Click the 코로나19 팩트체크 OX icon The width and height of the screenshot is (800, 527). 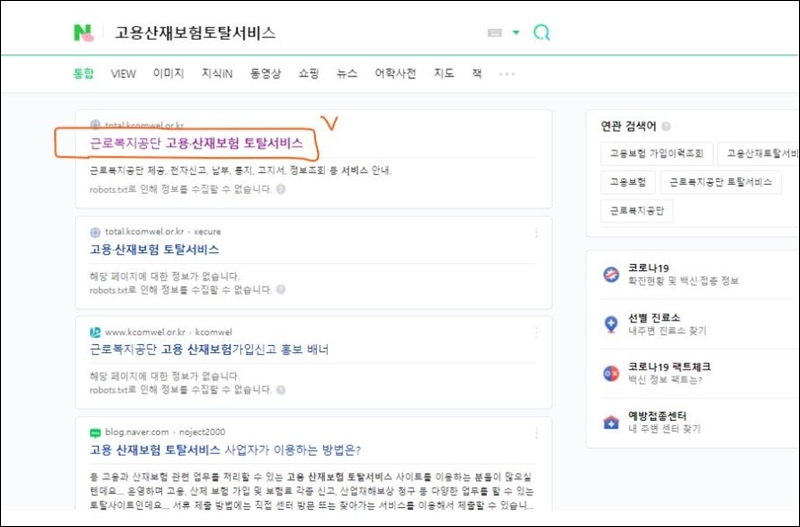[x=611, y=373]
